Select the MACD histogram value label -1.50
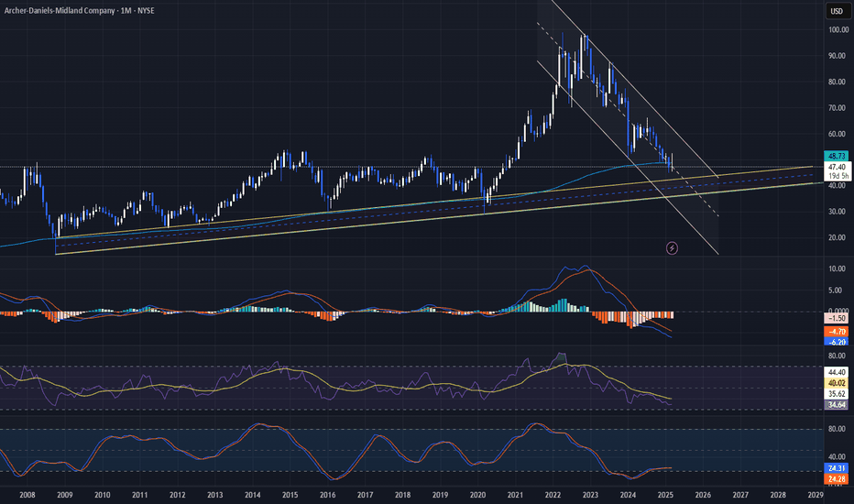854x504 pixels. pyautogui.click(x=837, y=318)
